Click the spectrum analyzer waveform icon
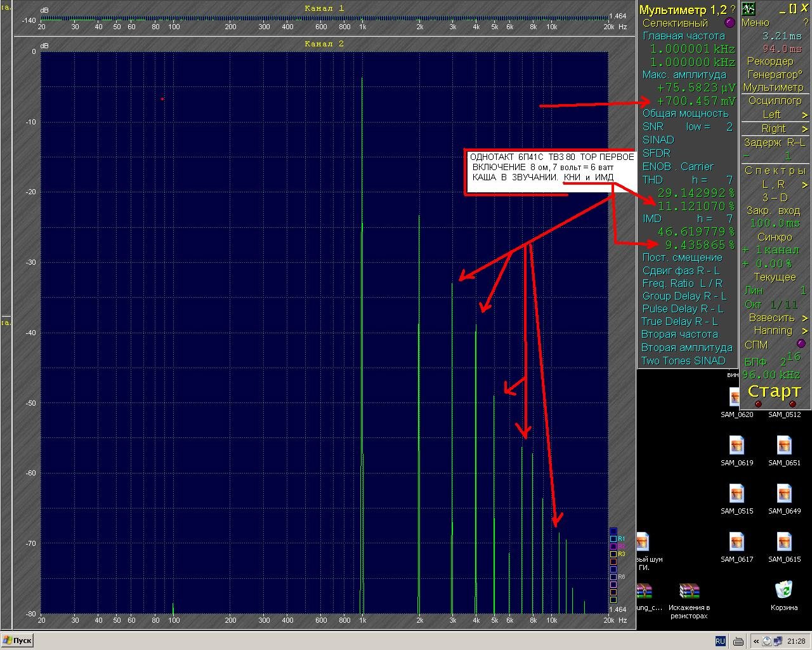Screen dimensions: 812x650 (749, 9)
